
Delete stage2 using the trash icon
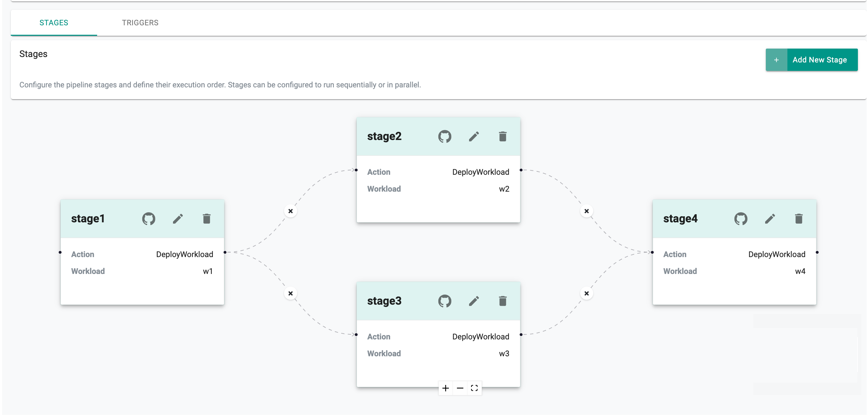[502, 137]
